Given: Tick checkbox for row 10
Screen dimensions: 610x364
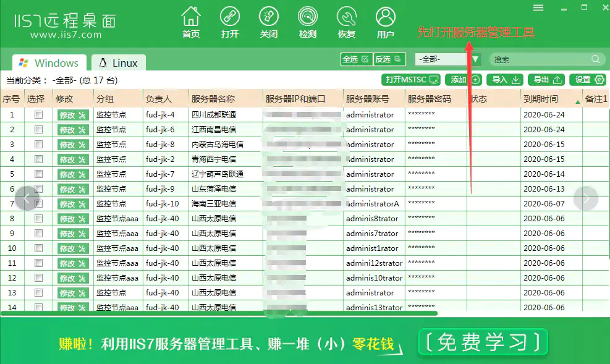Looking at the screenshot, I should [38, 248].
